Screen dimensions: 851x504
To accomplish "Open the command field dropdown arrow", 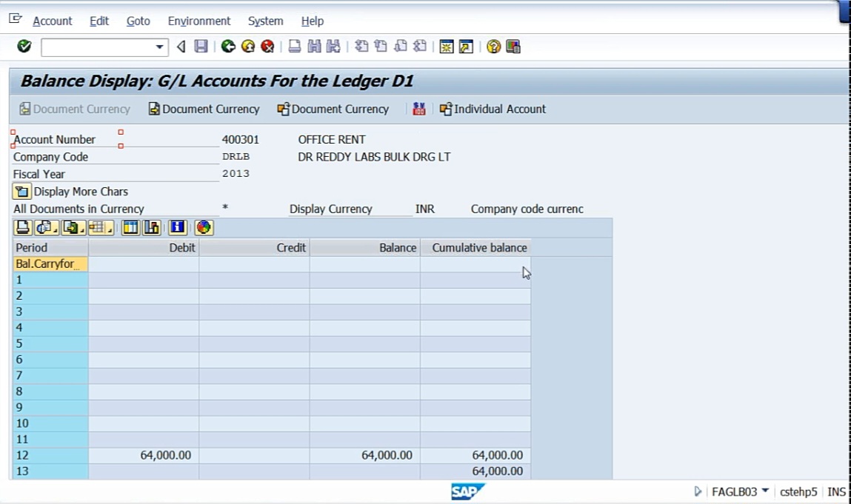I will (x=159, y=47).
